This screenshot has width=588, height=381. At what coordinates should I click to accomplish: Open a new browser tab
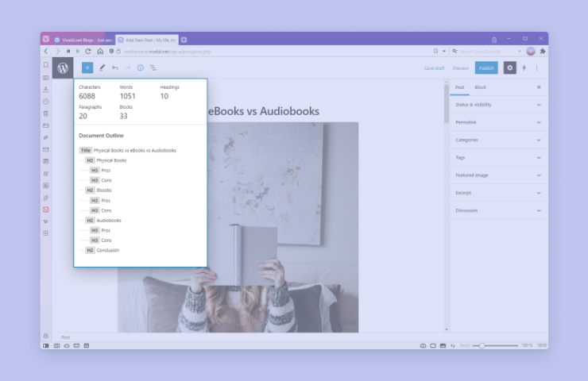point(184,40)
